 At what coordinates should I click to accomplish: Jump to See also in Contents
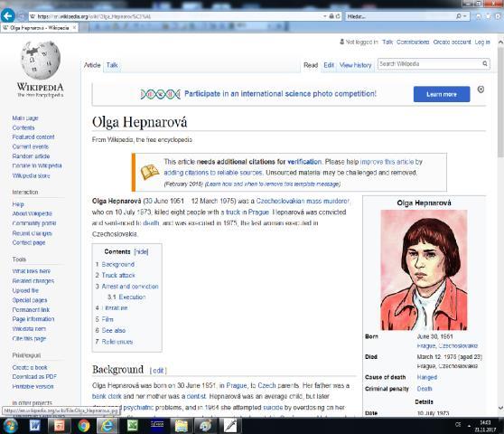tap(114, 330)
